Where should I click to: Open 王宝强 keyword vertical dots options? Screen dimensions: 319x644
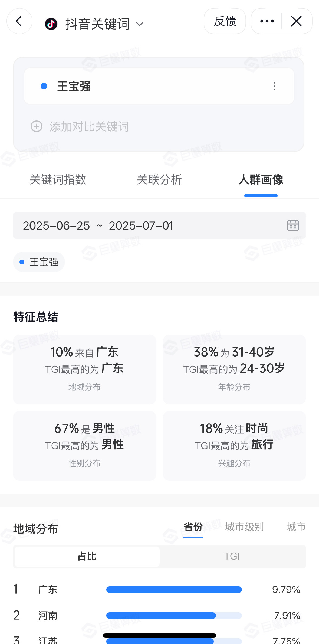coord(274,86)
